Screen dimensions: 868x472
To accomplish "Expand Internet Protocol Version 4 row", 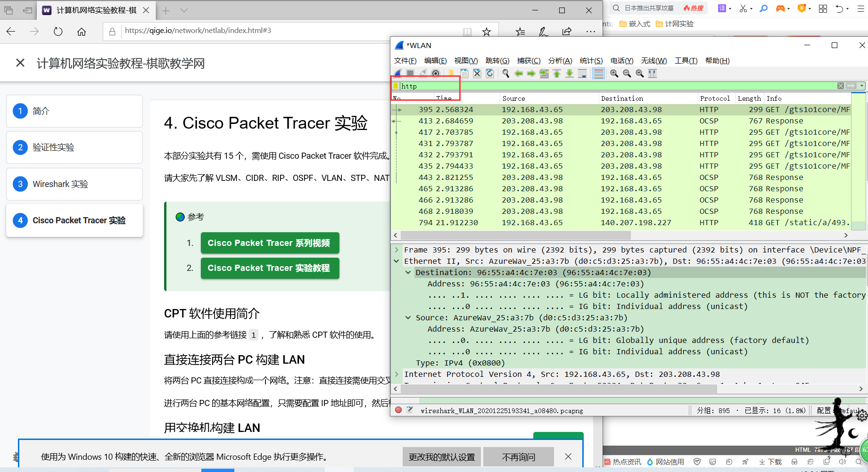I will 397,374.
